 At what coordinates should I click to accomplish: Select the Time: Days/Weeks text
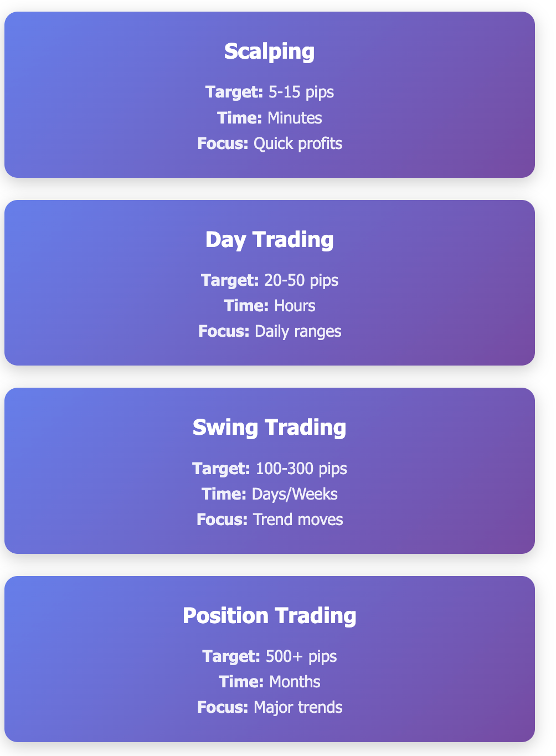point(270,494)
